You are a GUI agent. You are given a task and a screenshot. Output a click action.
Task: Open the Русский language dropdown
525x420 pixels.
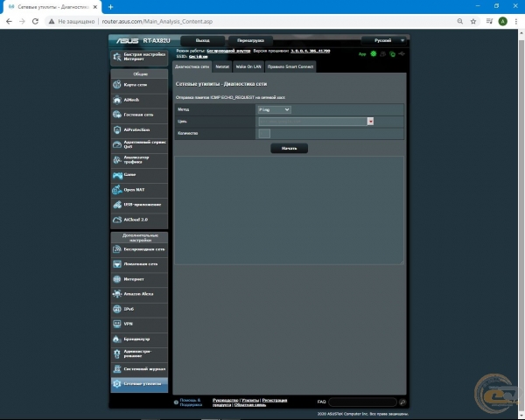(x=384, y=40)
